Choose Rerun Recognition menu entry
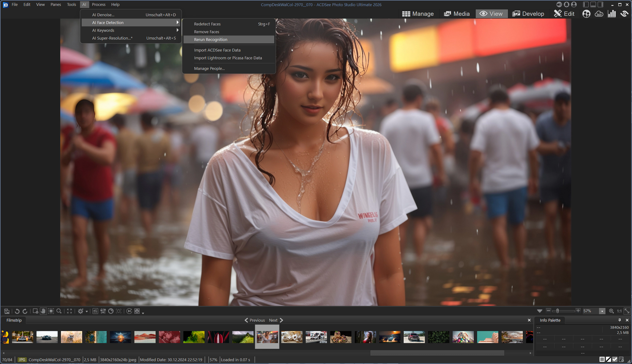This screenshot has width=632, height=364. pos(211,40)
